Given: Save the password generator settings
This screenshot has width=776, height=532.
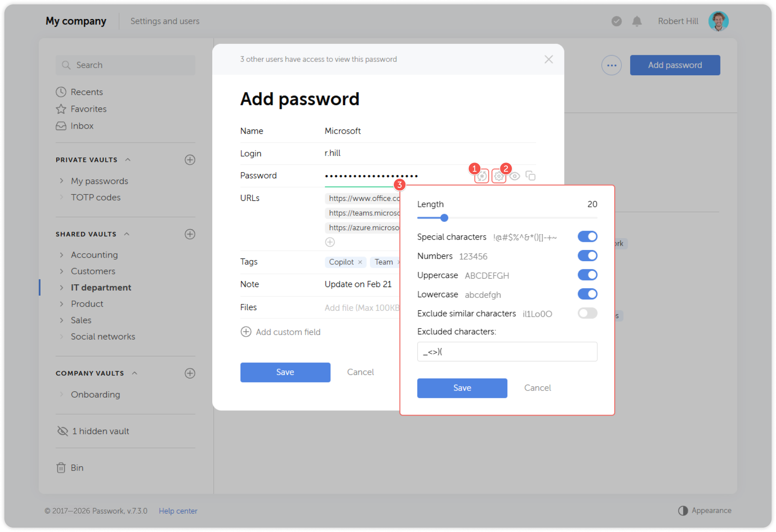Looking at the screenshot, I should click(462, 388).
